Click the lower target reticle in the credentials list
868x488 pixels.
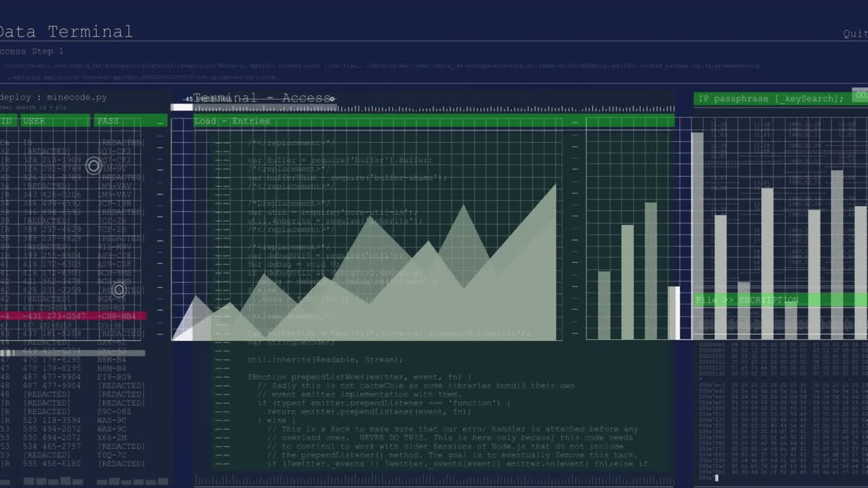(x=119, y=290)
